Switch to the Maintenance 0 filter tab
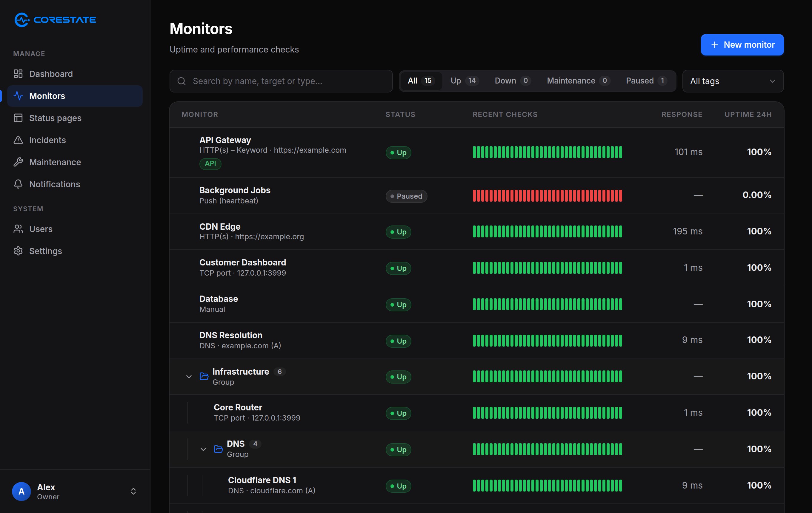The height and width of the screenshot is (513, 812). (x=579, y=81)
